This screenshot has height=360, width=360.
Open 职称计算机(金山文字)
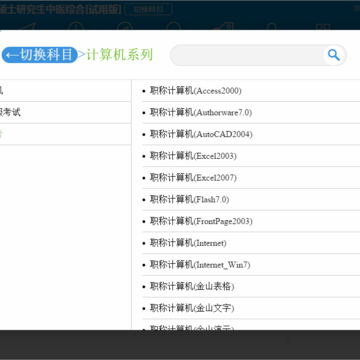(192, 308)
